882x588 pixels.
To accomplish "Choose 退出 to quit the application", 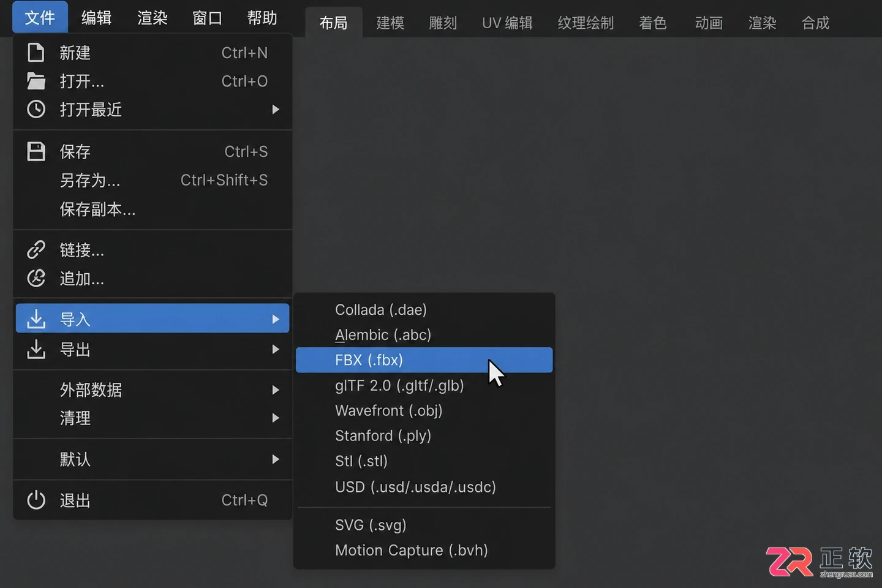I will pos(153,500).
